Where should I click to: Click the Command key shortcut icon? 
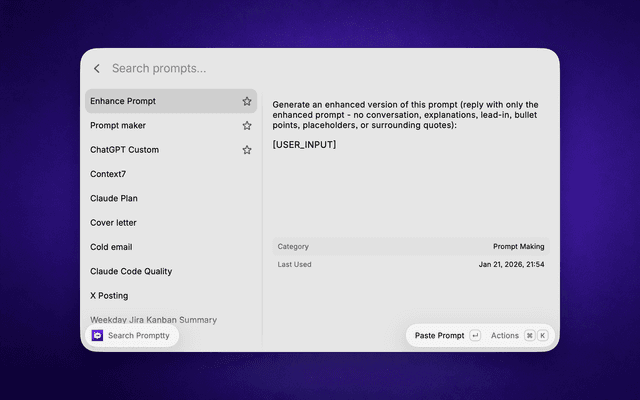point(529,336)
